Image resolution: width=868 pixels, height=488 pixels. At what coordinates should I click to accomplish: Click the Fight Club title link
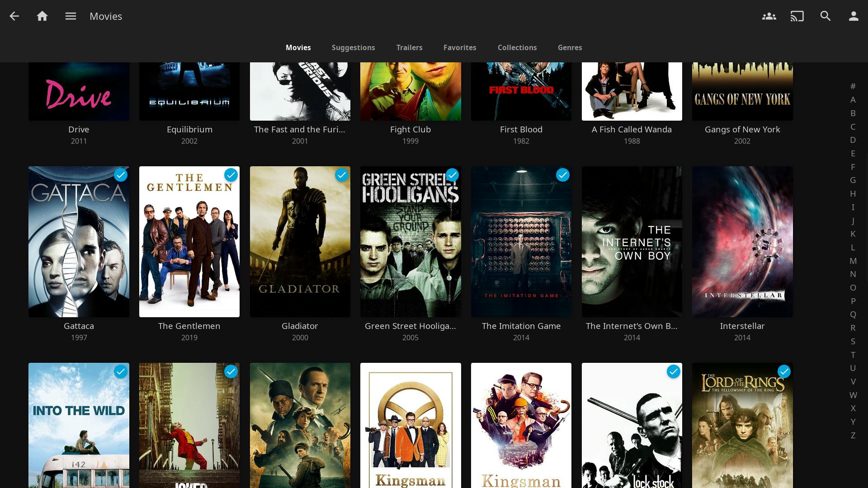410,129
